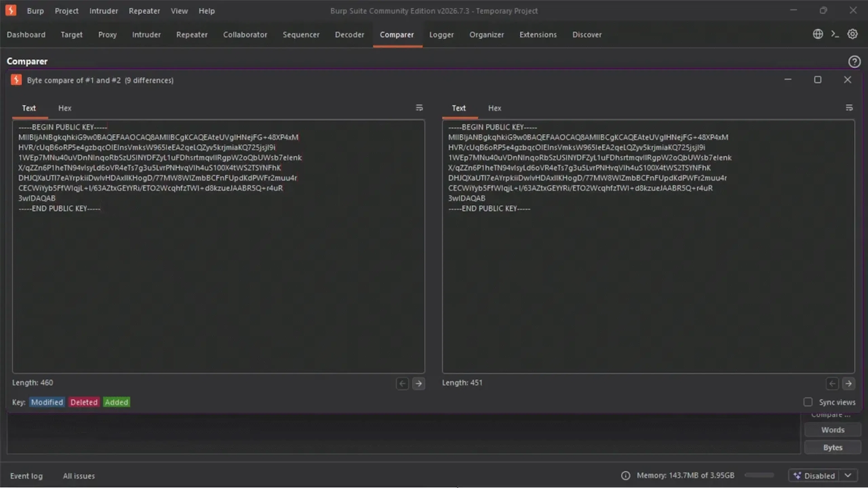The image size is (868, 488).
Task: Open the Burp menu
Action: tap(35, 11)
